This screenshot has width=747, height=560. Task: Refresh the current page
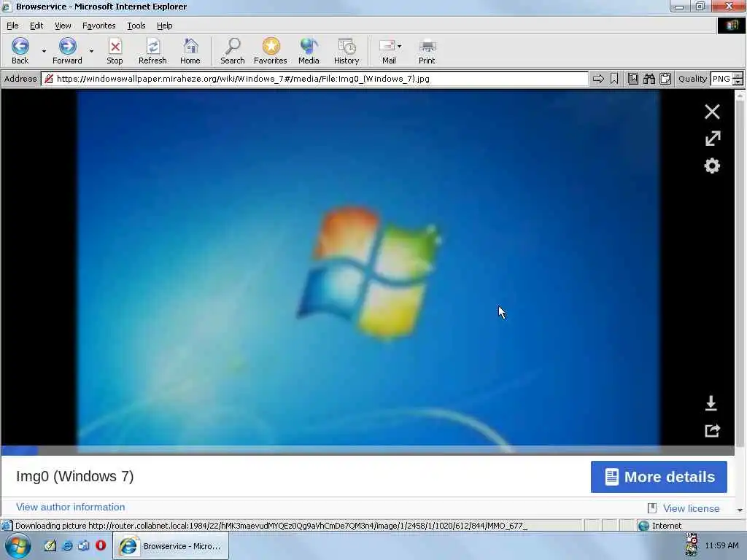152,50
